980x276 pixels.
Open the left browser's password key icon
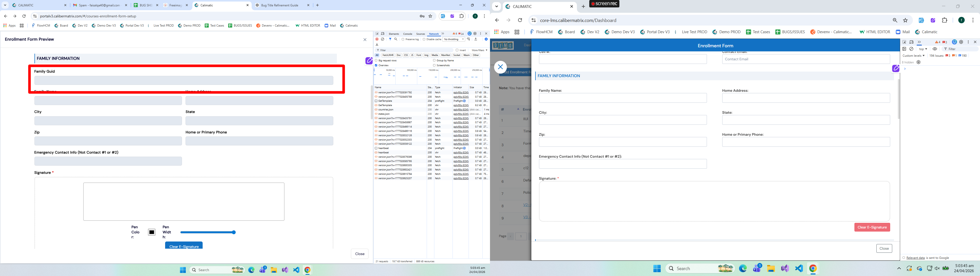[x=422, y=16]
